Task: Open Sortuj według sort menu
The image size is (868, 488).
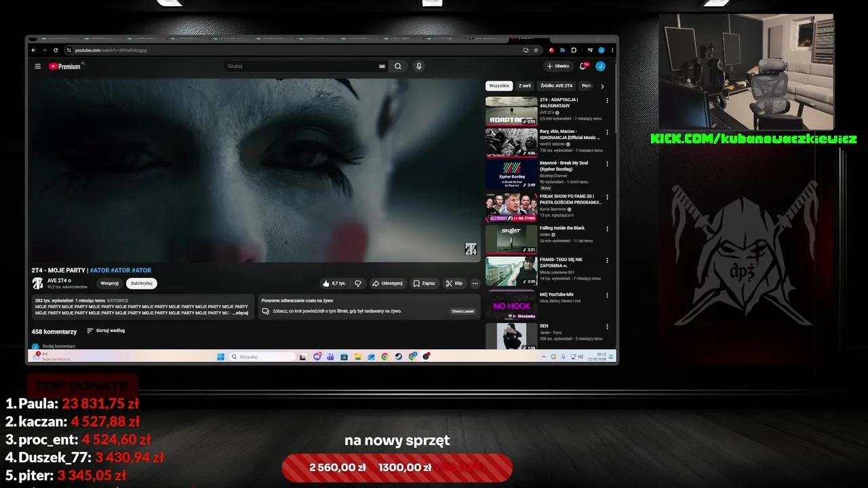Action: 106,331
